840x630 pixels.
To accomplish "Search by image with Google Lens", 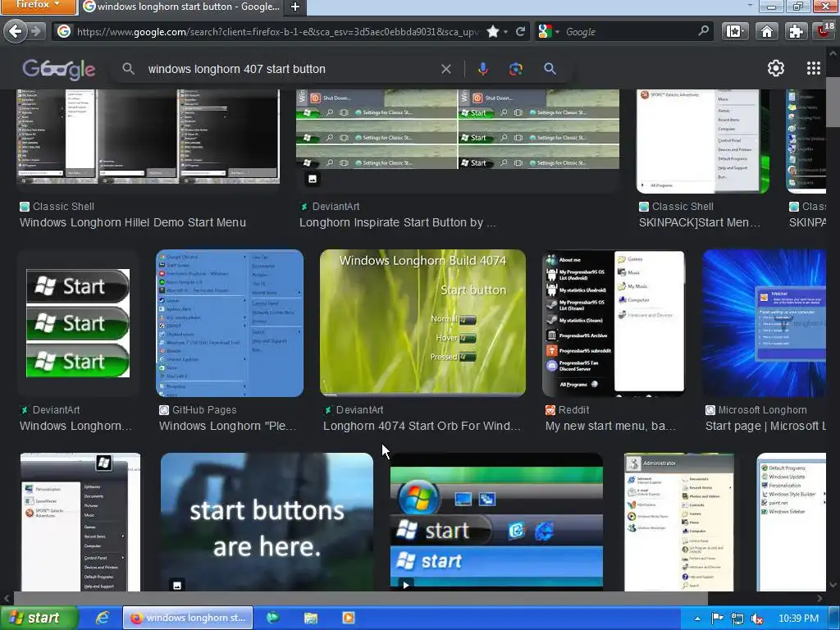I will click(516, 69).
